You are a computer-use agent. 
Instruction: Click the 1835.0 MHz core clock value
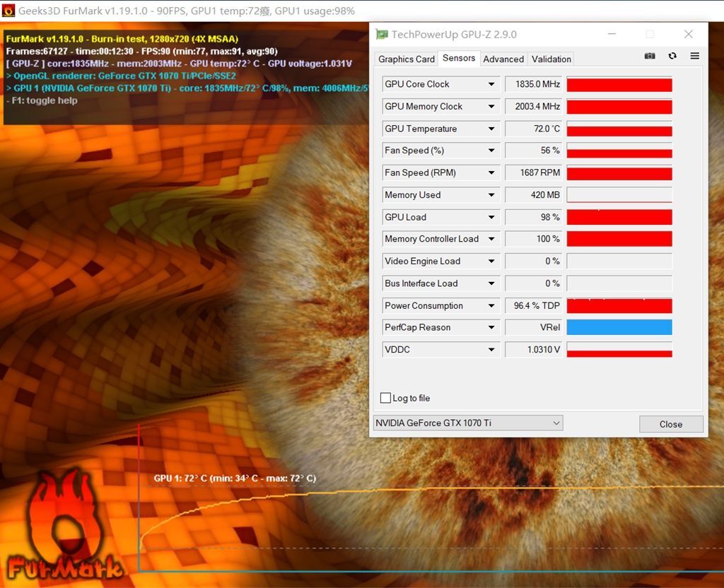pos(534,84)
